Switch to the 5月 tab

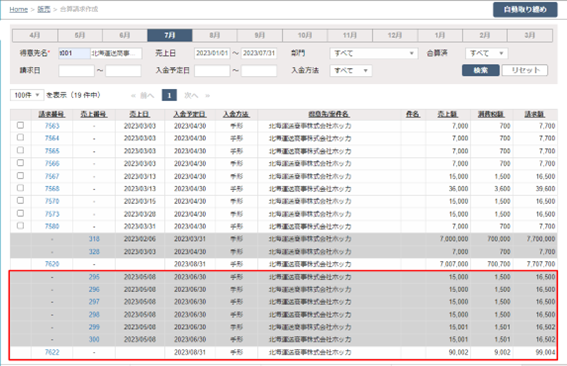[80, 35]
